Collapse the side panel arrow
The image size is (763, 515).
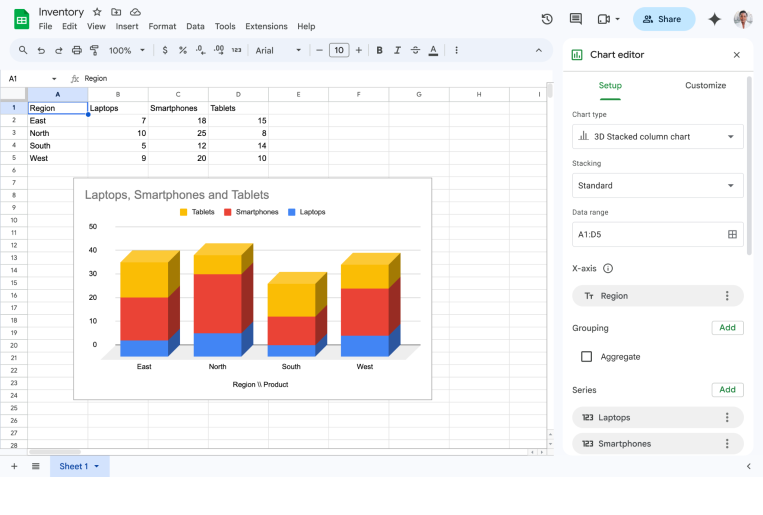(x=748, y=466)
